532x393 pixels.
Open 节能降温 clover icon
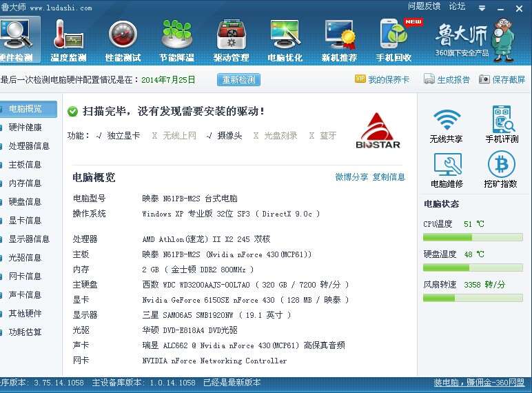(177, 41)
